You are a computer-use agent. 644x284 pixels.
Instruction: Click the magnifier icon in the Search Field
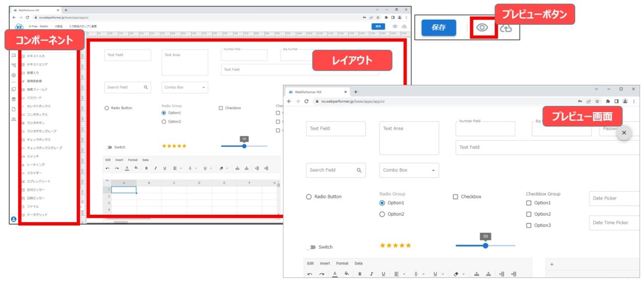(359, 170)
